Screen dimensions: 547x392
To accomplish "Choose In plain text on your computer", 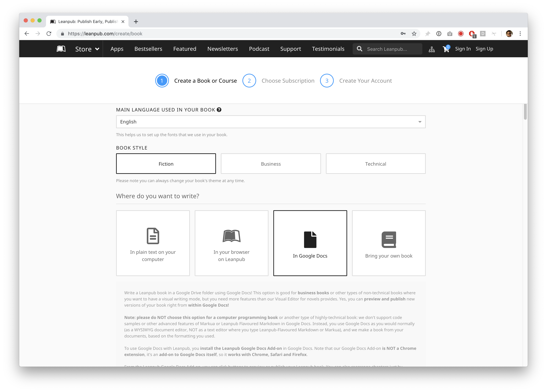I will coord(153,243).
